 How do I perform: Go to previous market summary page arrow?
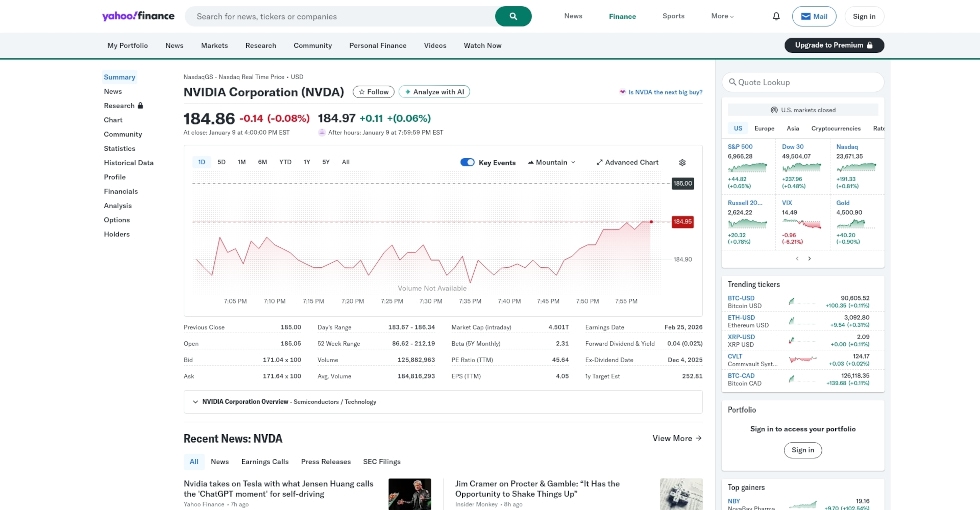click(x=797, y=258)
